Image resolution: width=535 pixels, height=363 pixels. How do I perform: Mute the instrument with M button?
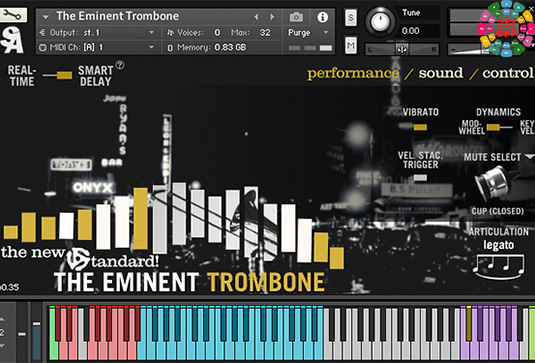tap(351, 45)
